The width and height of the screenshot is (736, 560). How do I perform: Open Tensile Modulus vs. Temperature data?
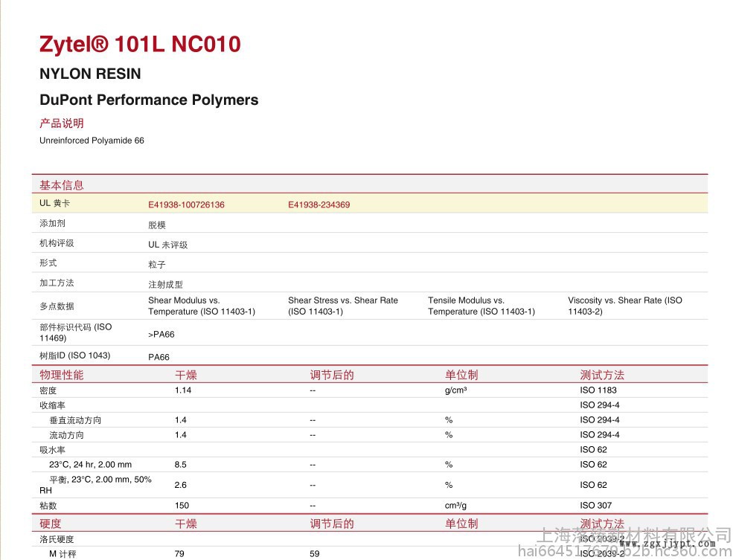pos(481,306)
